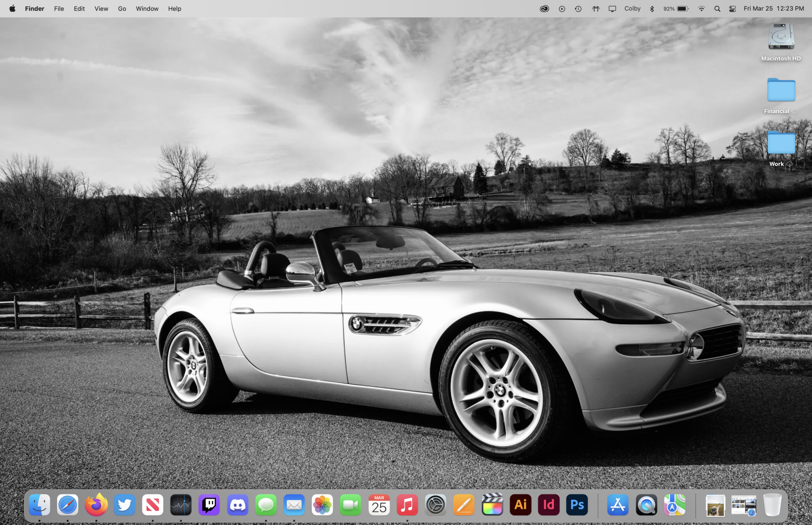Click the date and time clock
812x525 pixels.
773,9
